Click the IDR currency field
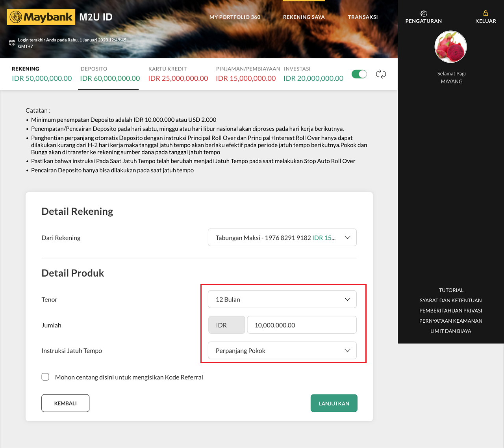Screen dimensions: 504x448 [x=226, y=325]
